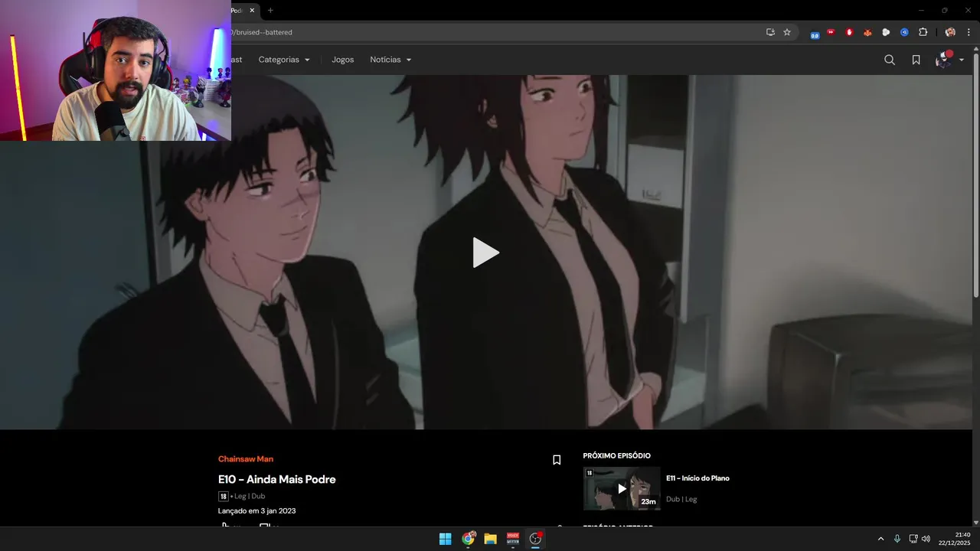Open a new browser tab
This screenshot has width=980, height=551.
(270, 10)
